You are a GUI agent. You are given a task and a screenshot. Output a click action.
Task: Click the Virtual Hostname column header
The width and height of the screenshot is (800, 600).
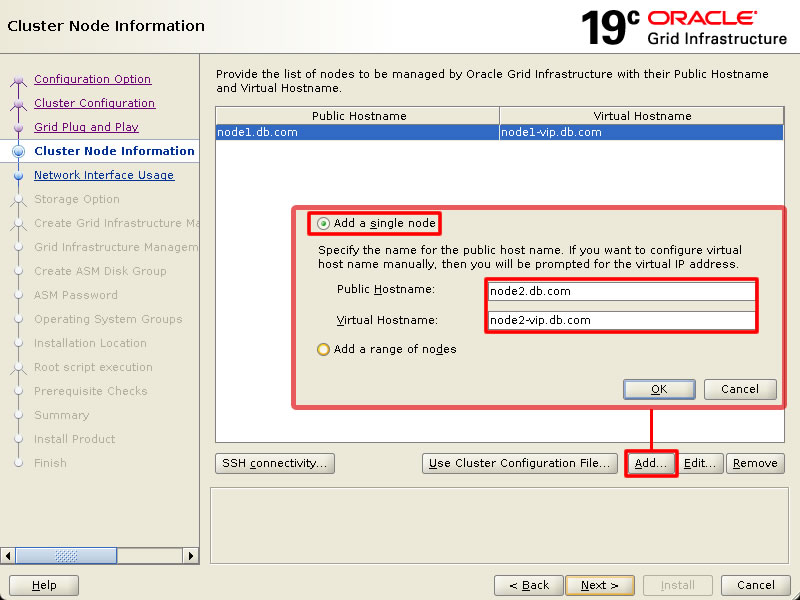coord(642,116)
